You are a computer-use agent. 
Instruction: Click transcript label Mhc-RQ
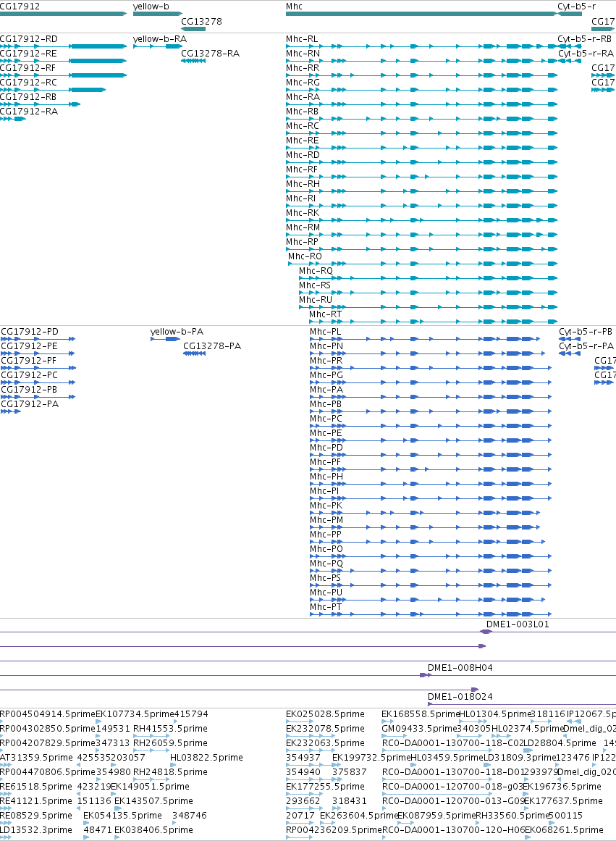[316, 271]
